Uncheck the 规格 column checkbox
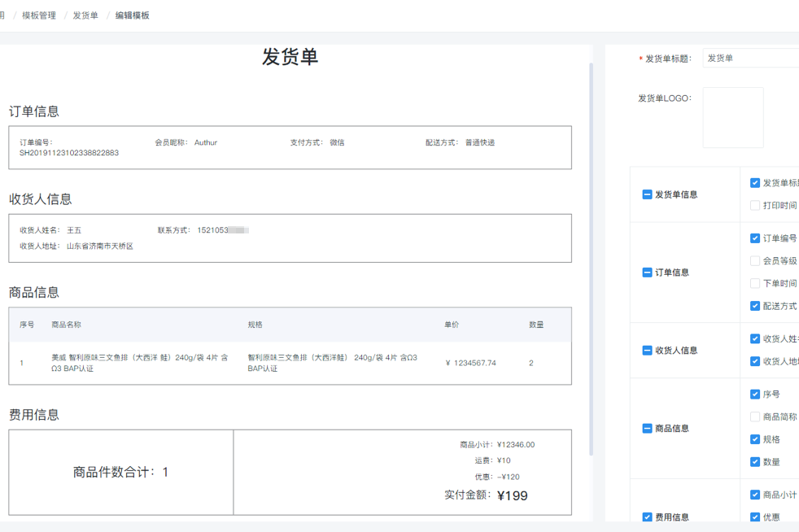Viewport: 799px width, 532px height. [x=755, y=439]
